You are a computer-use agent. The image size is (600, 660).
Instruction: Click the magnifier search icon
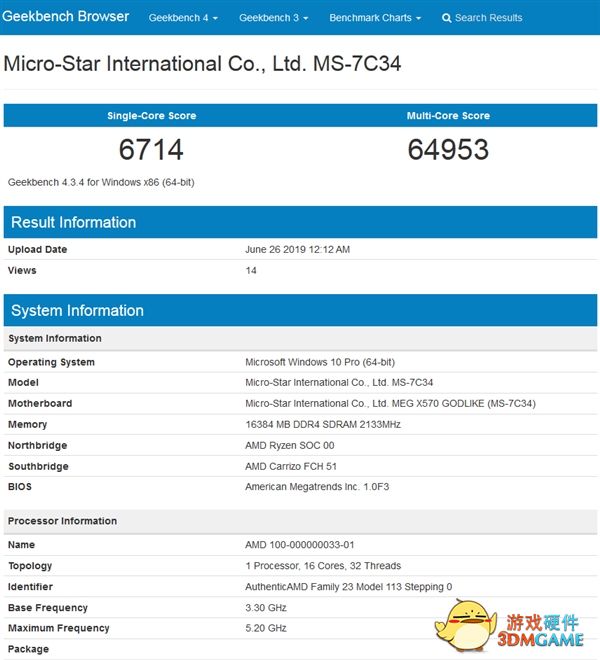click(447, 18)
